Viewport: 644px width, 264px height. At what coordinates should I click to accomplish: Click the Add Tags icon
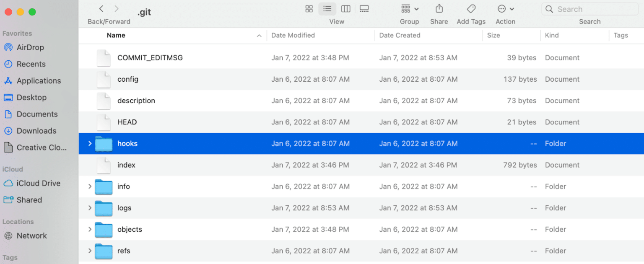click(470, 8)
